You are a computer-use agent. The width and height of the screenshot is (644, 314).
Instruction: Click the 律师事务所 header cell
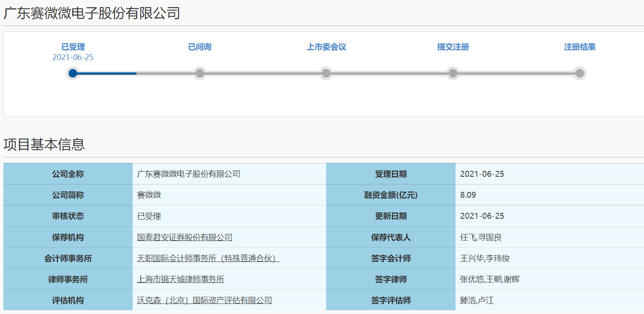pyautogui.click(x=68, y=279)
